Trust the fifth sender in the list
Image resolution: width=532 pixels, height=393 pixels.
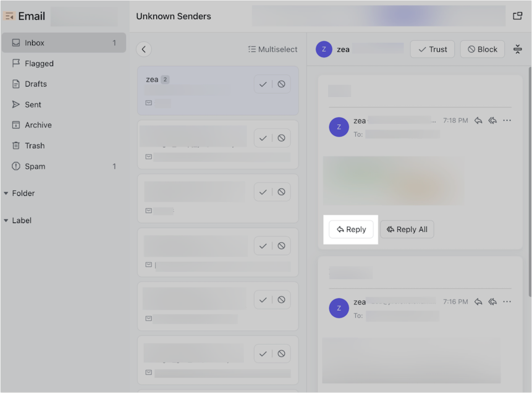(263, 300)
